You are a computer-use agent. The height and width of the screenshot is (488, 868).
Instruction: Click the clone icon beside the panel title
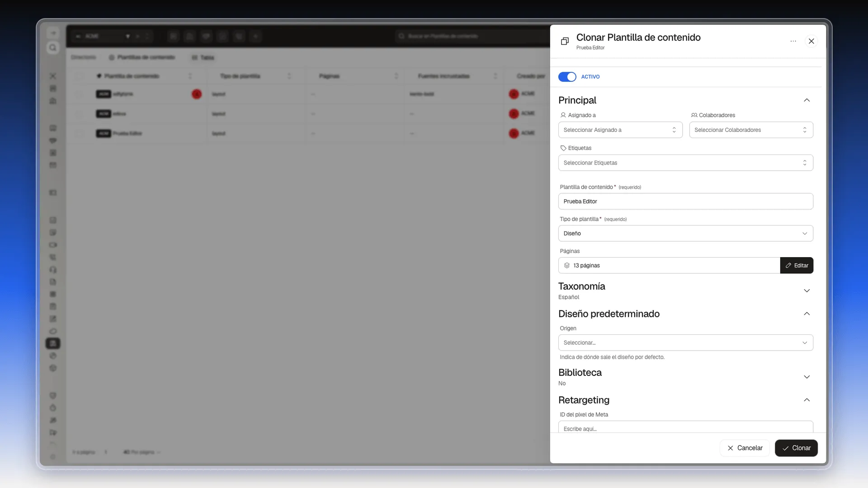click(565, 41)
